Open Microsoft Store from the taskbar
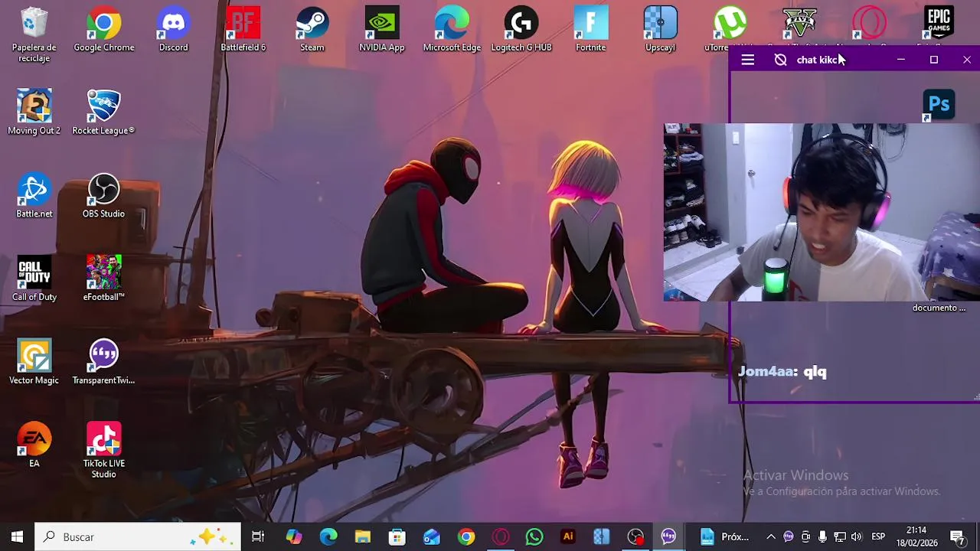Screen dimensions: 980x551 pos(397,537)
